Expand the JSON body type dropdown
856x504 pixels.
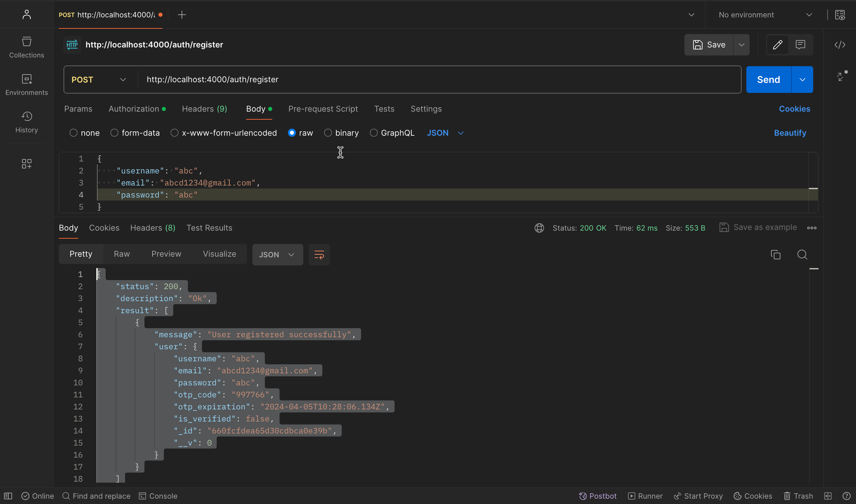click(x=460, y=133)
